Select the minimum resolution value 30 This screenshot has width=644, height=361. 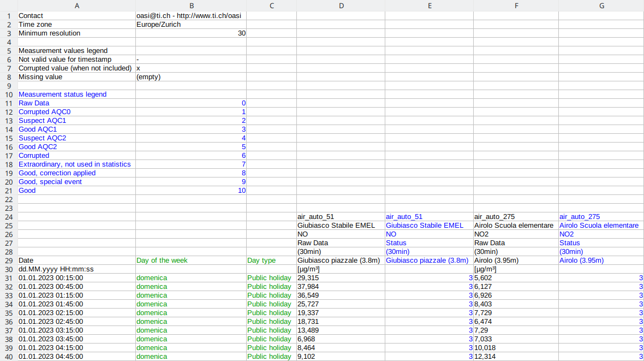[191, 33]
